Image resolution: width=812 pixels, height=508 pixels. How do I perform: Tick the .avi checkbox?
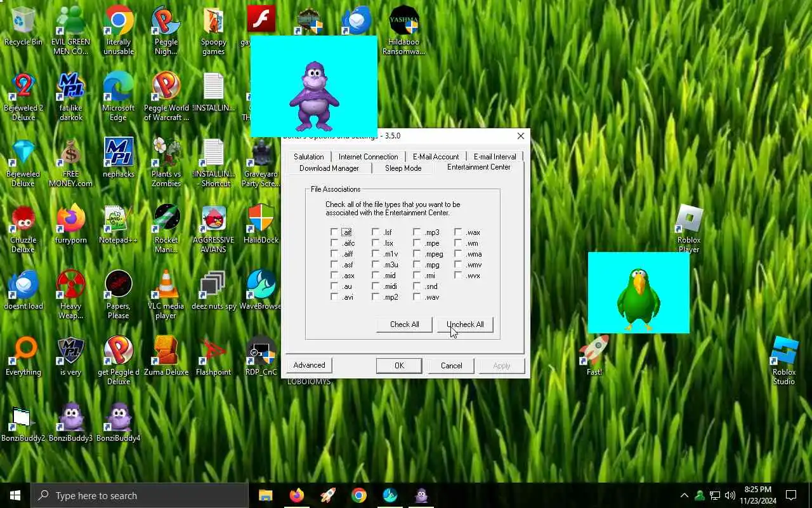coord(334,297)
